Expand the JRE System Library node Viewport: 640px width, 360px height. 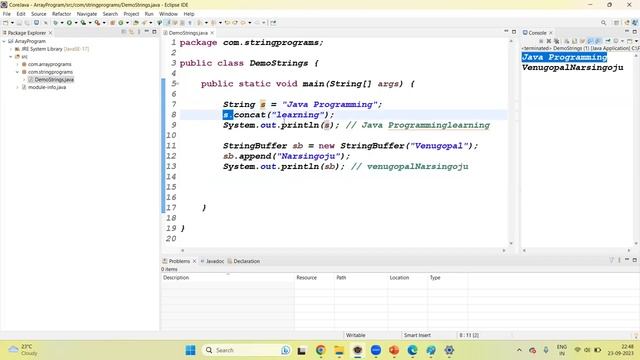11,49
